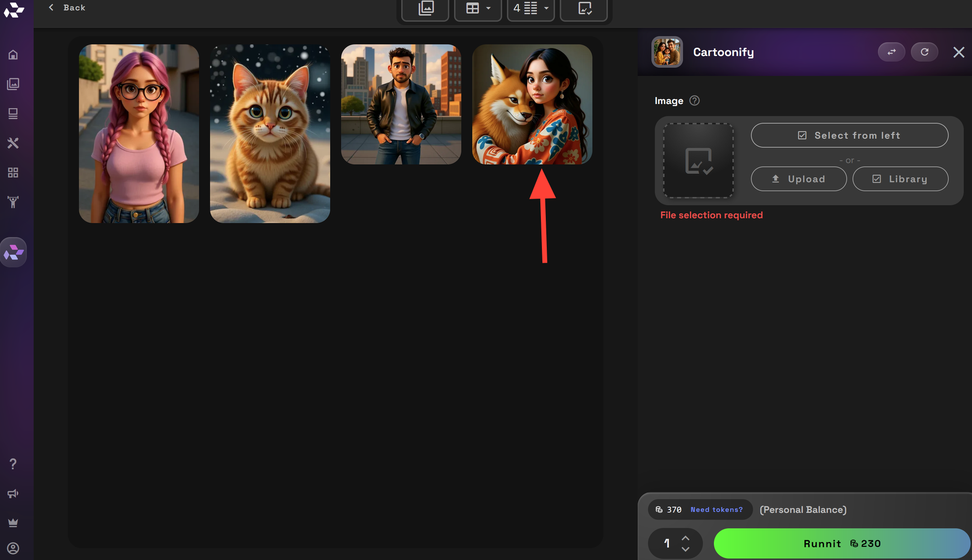Open the Home icon in the sidebar
Screen dimensions: 972x560
point(13,54)
